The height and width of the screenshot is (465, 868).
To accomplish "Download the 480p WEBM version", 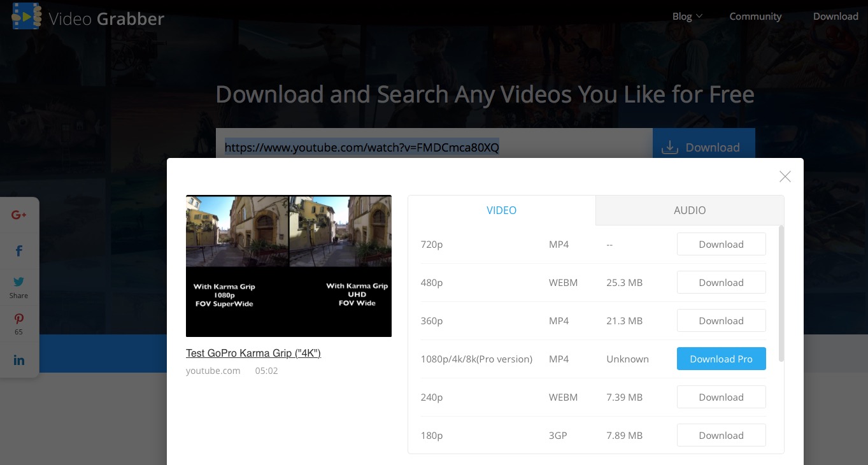I will pos(721,282).
